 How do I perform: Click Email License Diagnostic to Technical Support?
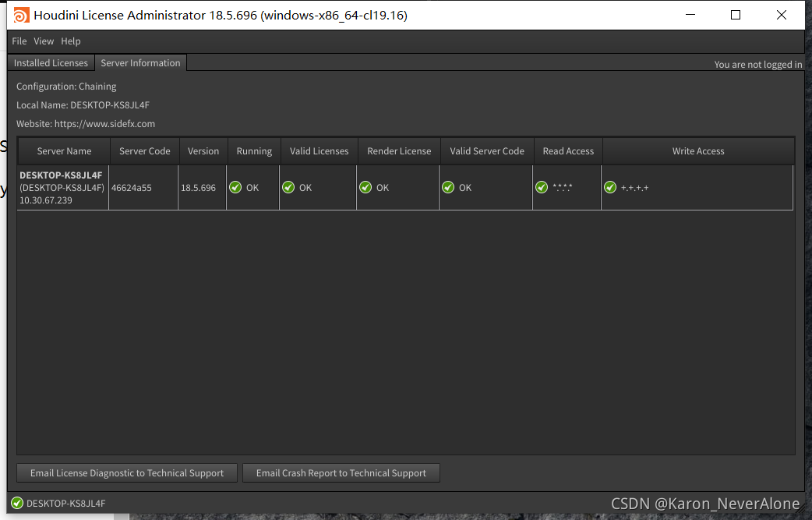click(127, 473)
